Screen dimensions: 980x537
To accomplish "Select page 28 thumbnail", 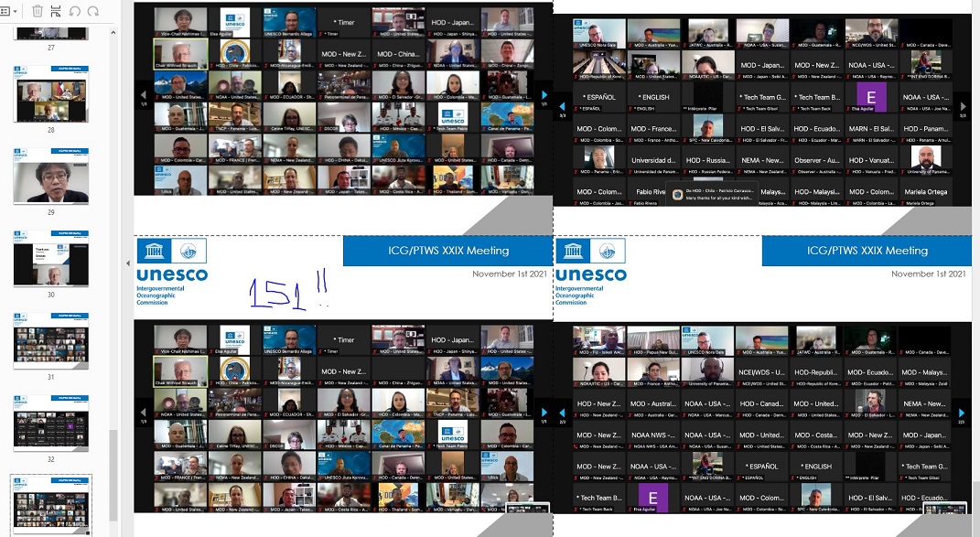I will click(51, 97).
